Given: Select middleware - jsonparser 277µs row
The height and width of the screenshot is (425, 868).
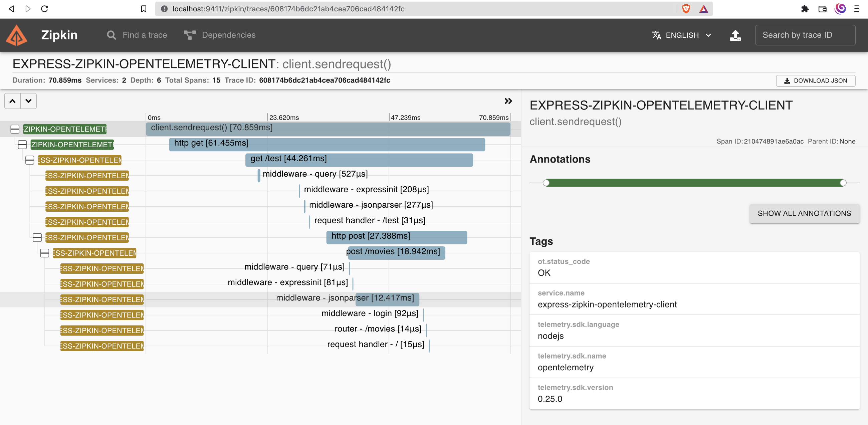Looking at the screenshot, I should pyautogui.click(x=260, y=207).
